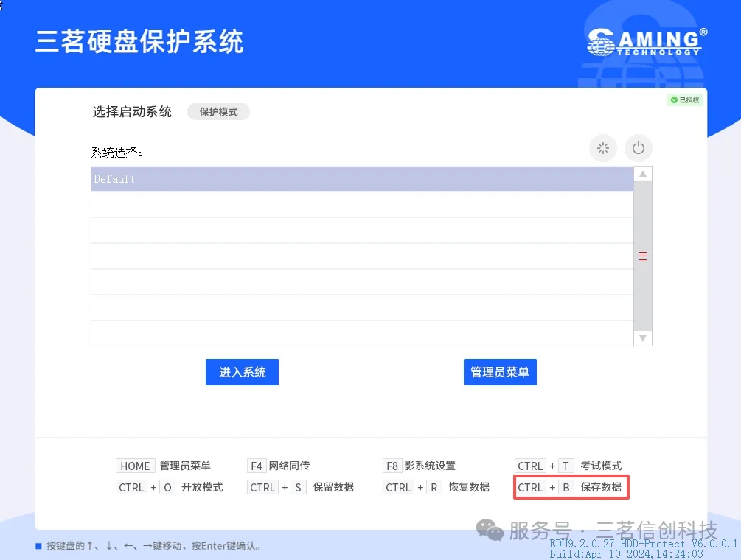Click the HOME key hint icon

[135, 466]
